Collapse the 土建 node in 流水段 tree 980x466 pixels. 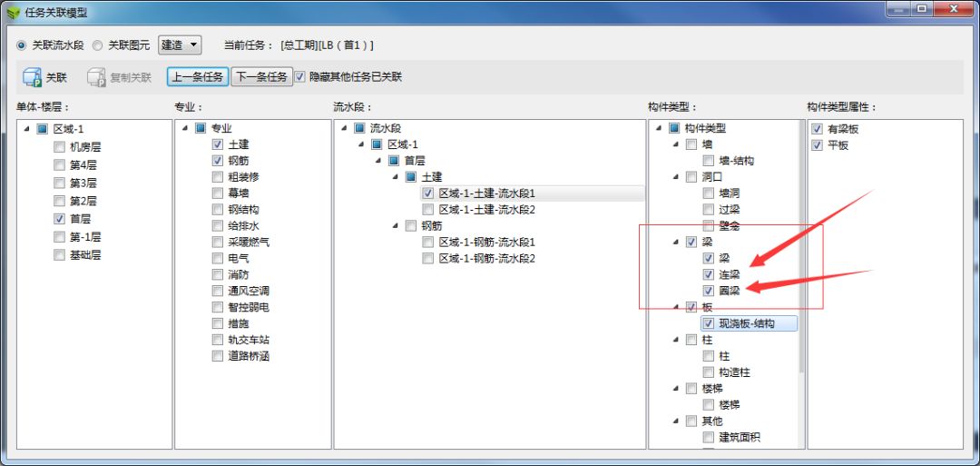[396, 177]
